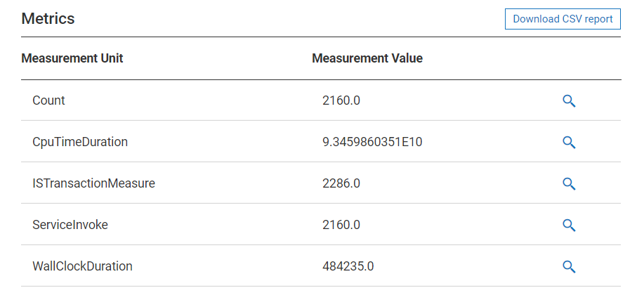Click the ISTransactionMeasure row label

pyautogui.click(x=93, y=183)
